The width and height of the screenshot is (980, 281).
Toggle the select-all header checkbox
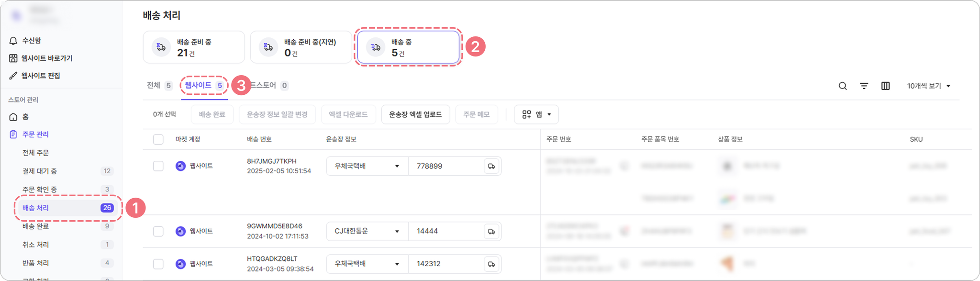pos(158,139)
